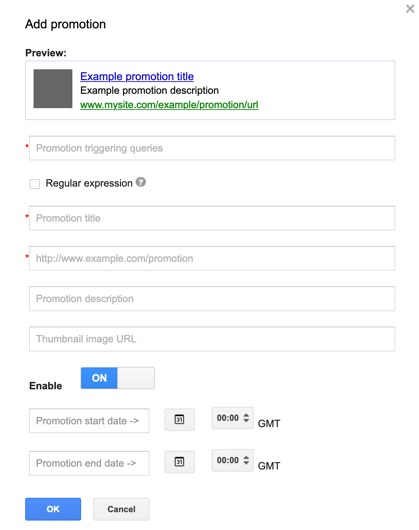Screen dimensions: 419x530
Task: Toggle the Enable ON switch
Action: click(118, 378)
